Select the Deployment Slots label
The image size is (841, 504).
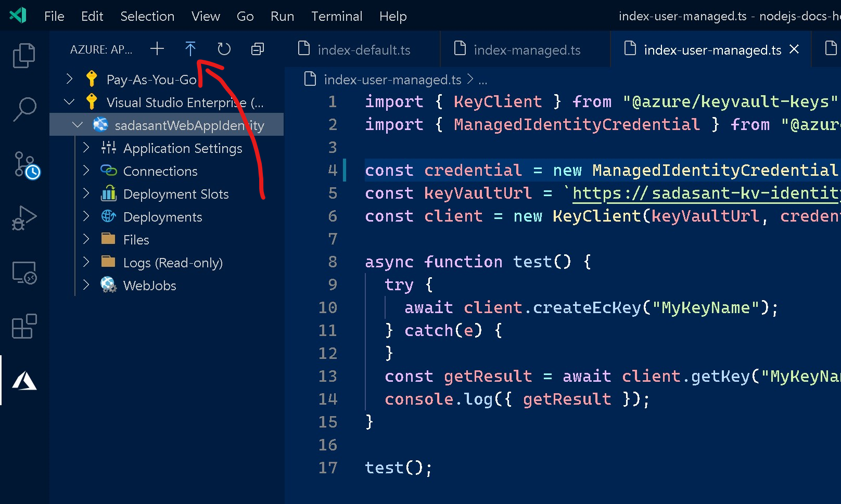point(176,194)
